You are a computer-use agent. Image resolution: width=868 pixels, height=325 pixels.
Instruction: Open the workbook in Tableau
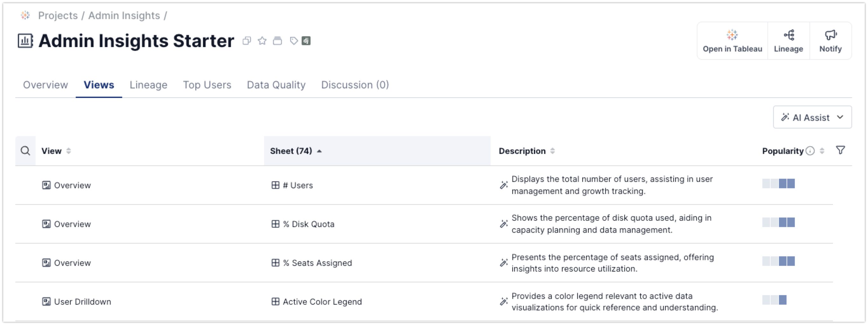tap(732, 41)
